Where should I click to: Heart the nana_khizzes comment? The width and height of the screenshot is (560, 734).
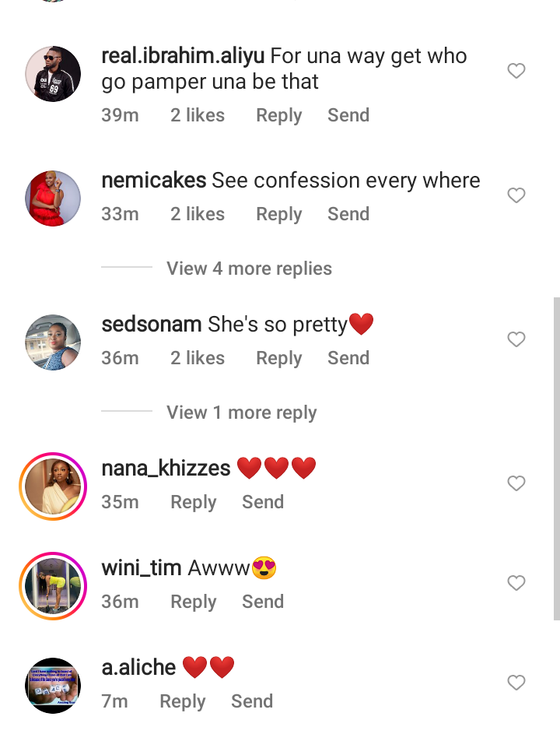pos(516,483)
